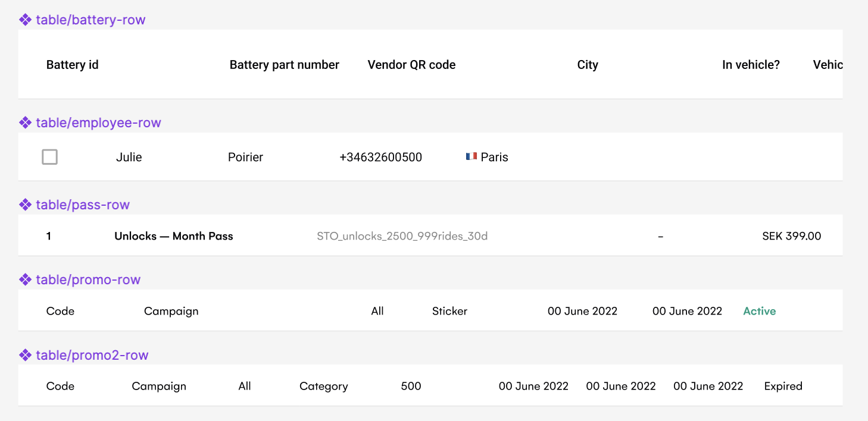Click the Expired status in promo2 row

tap(783, 386)
